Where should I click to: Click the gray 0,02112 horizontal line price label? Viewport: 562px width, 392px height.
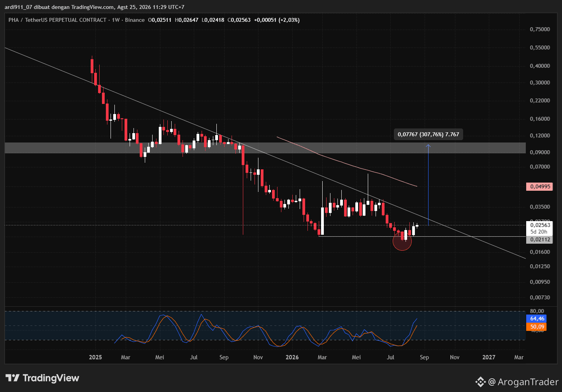(x=539, y=240)
